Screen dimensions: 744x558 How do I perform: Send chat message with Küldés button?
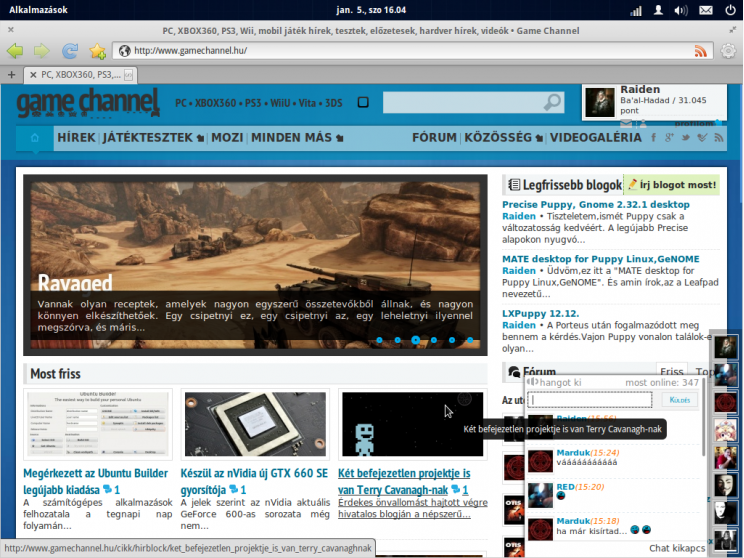(x=679, y=400)
